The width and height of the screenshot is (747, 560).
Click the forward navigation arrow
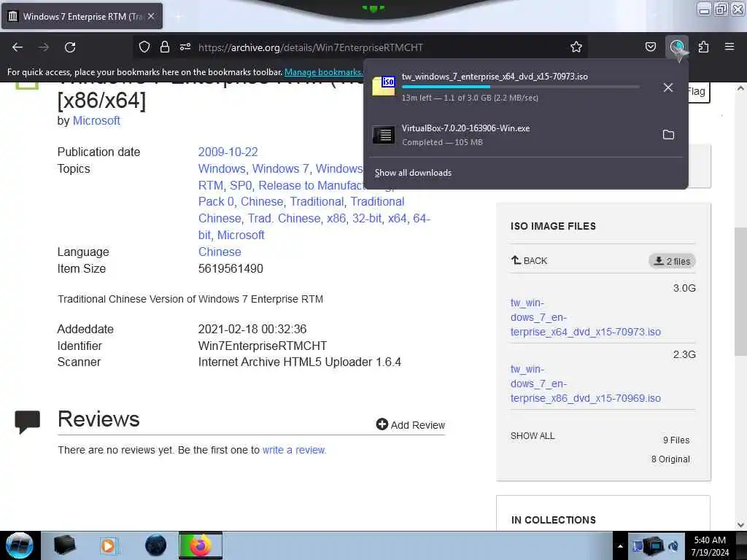[44, 47]
